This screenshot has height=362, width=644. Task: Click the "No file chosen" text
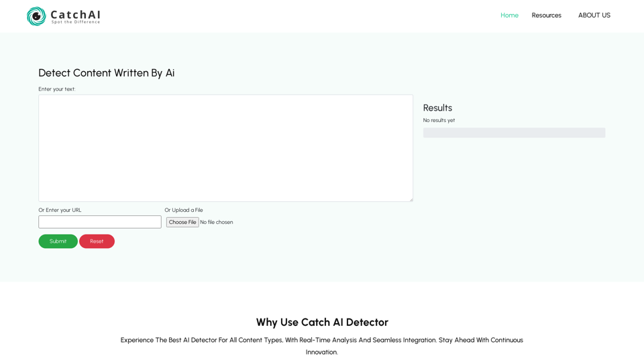(217, 222)
